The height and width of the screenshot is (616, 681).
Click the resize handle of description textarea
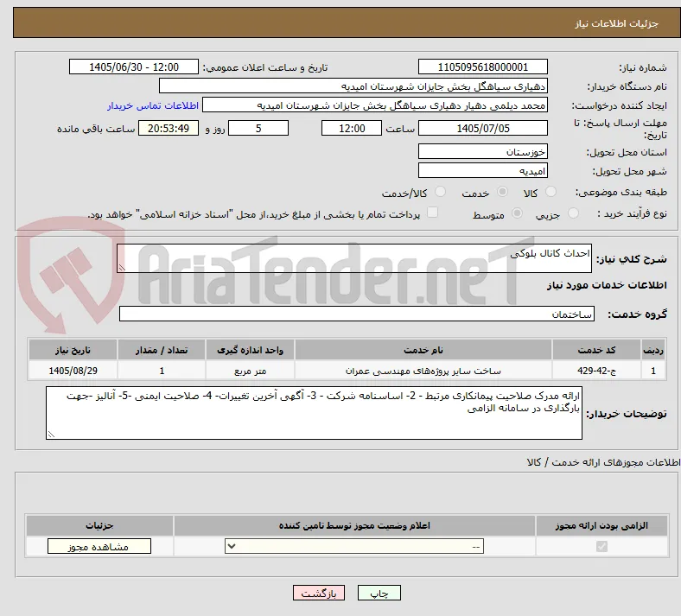(x=122, y=268)
